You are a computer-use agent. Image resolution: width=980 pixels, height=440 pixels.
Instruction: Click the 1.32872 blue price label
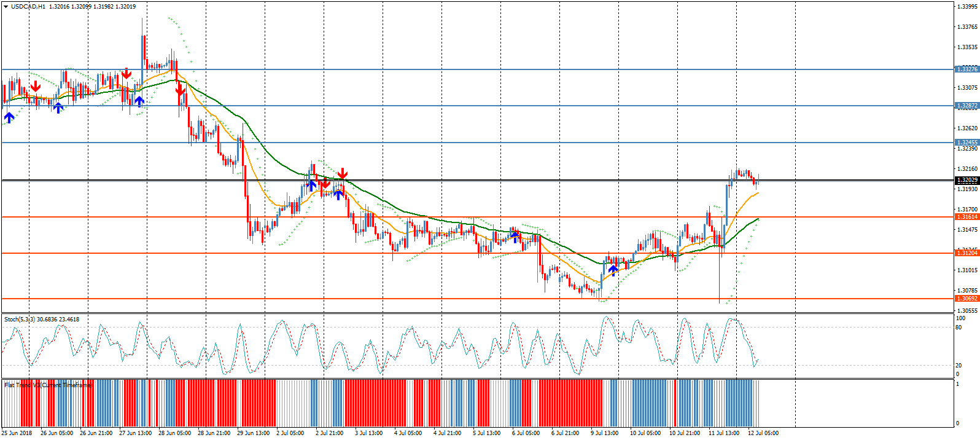click(966, 106)
